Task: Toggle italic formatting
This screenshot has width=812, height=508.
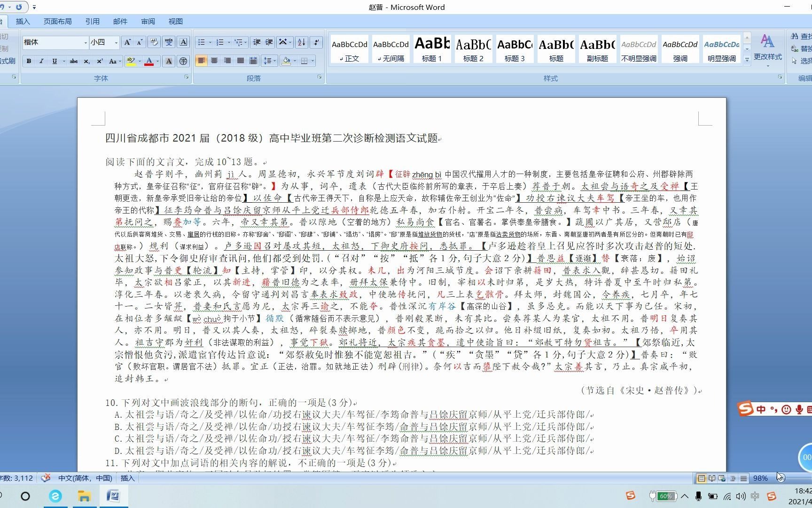Action: (41, 61)
